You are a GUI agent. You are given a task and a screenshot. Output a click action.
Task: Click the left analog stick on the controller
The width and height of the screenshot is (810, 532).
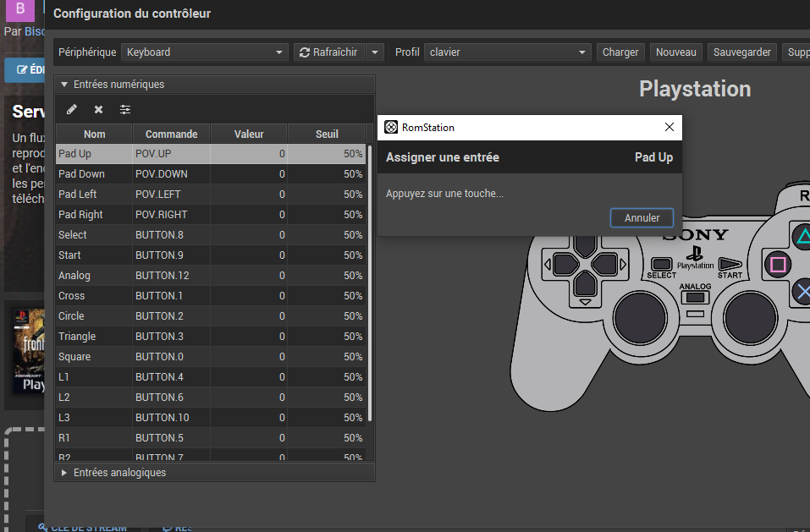pyautogui.click(x=640, y=318)
